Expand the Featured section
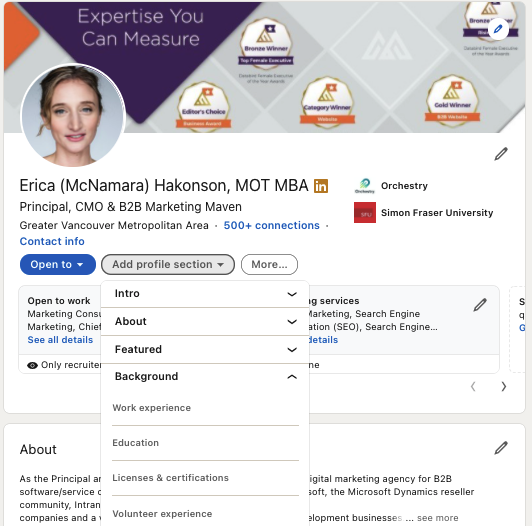 point(205,350)
